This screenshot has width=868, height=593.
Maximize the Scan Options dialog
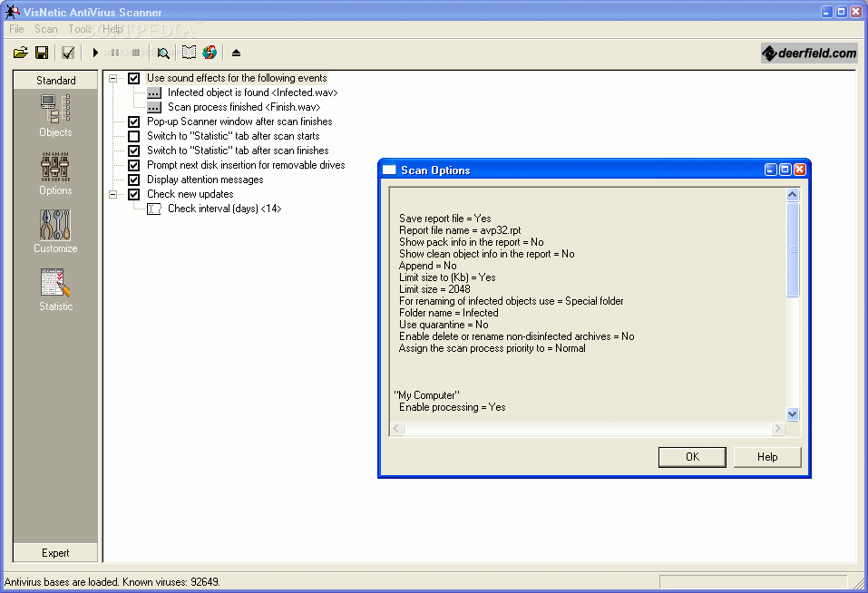(785, 170)
